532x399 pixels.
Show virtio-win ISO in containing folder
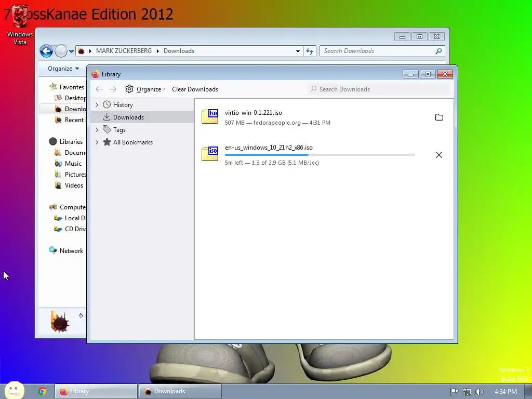(x=439, y=117)
